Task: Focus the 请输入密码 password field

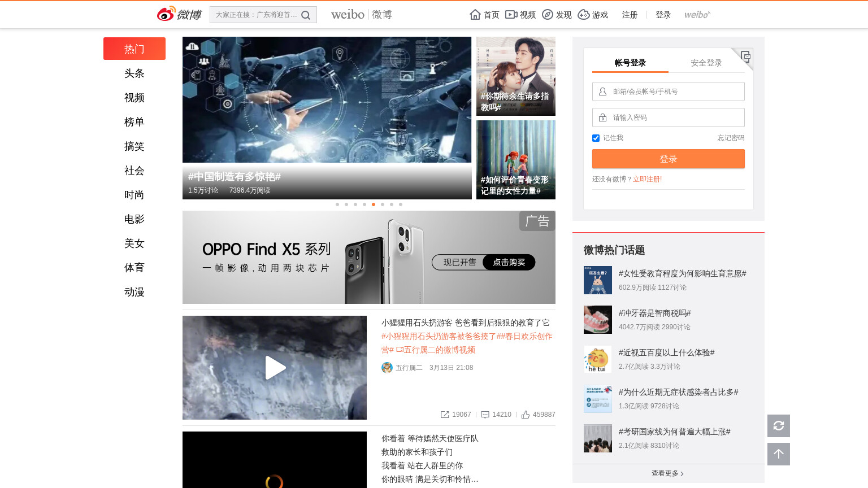Action: point(669,117)
